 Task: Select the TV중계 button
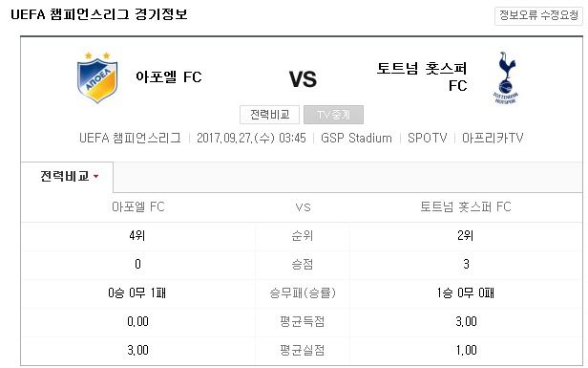pyautogui.click(x=333, y=115)
